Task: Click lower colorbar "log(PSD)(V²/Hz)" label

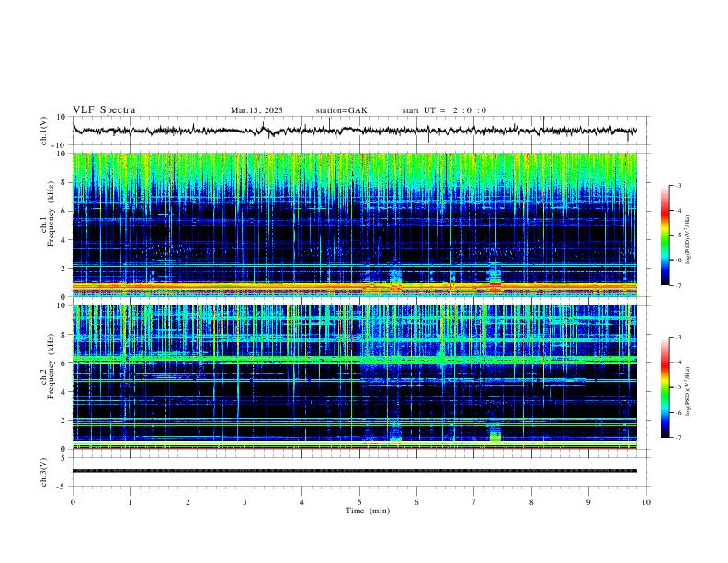Action: tap(688, 391)
